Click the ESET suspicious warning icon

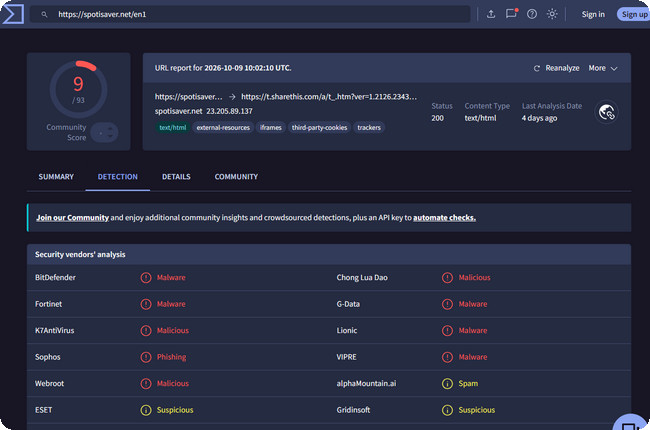click(146, 410)
